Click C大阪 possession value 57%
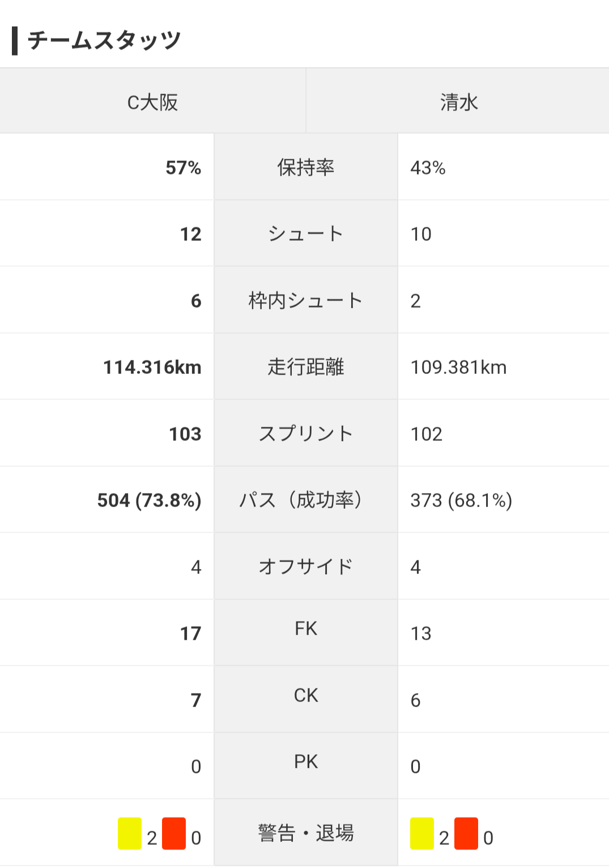The width and height of the screenshot is (609, 868). 183,168
